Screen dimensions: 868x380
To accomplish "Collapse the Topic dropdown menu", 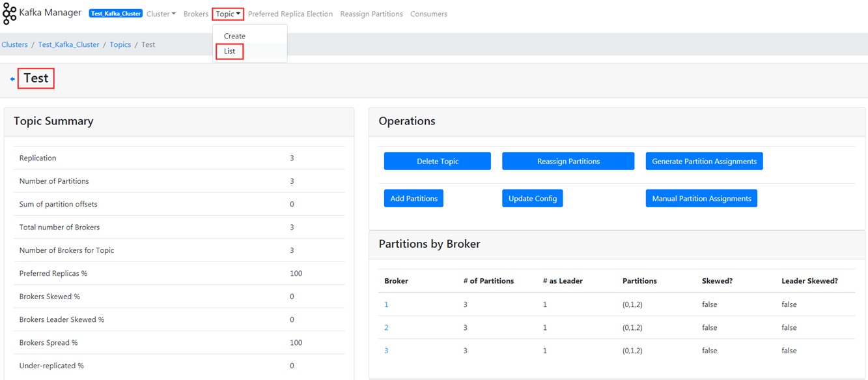I will tap(228, 14).
